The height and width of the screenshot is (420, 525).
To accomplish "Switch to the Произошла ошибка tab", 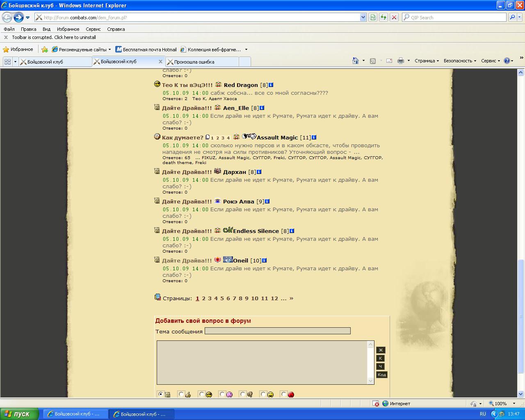I will click(x=202, y=62).
